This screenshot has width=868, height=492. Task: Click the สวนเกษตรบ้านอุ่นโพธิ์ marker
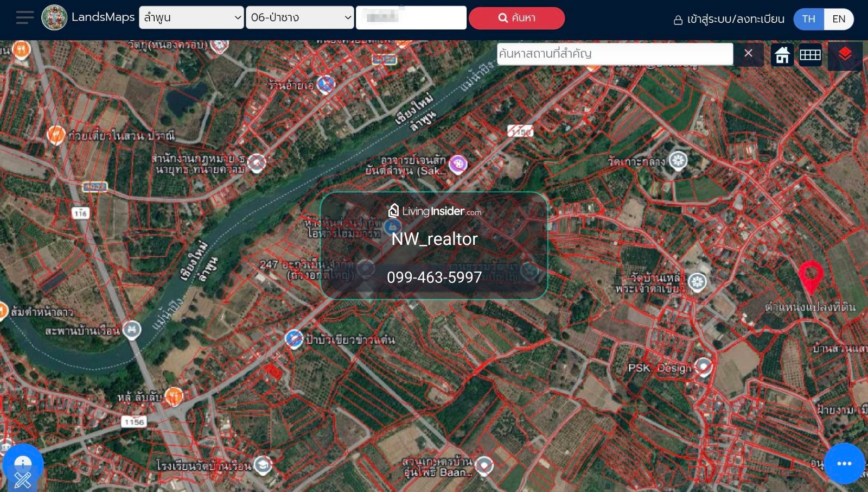click(x=484, y=465)
